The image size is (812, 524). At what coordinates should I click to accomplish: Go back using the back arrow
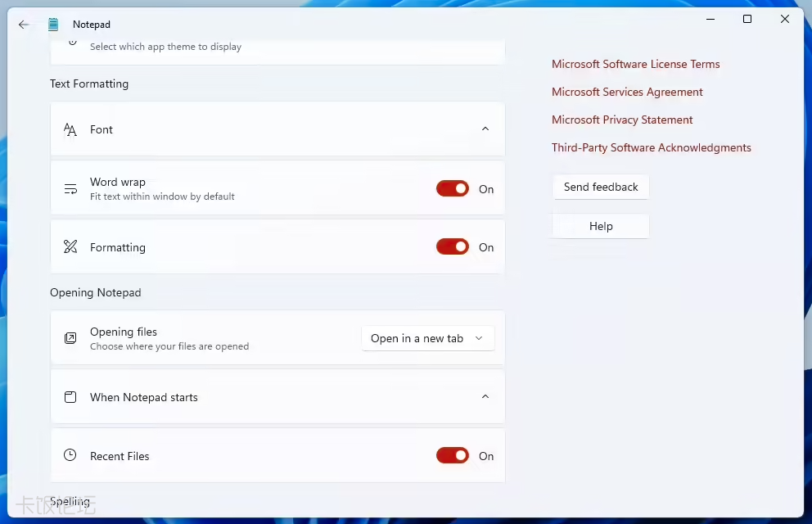click(x=24, y=25)
